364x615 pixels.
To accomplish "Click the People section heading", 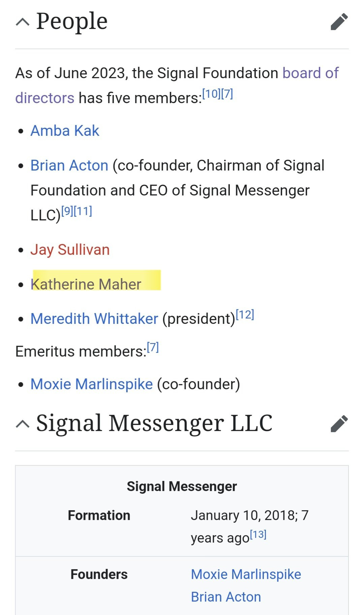I will 72,21.
